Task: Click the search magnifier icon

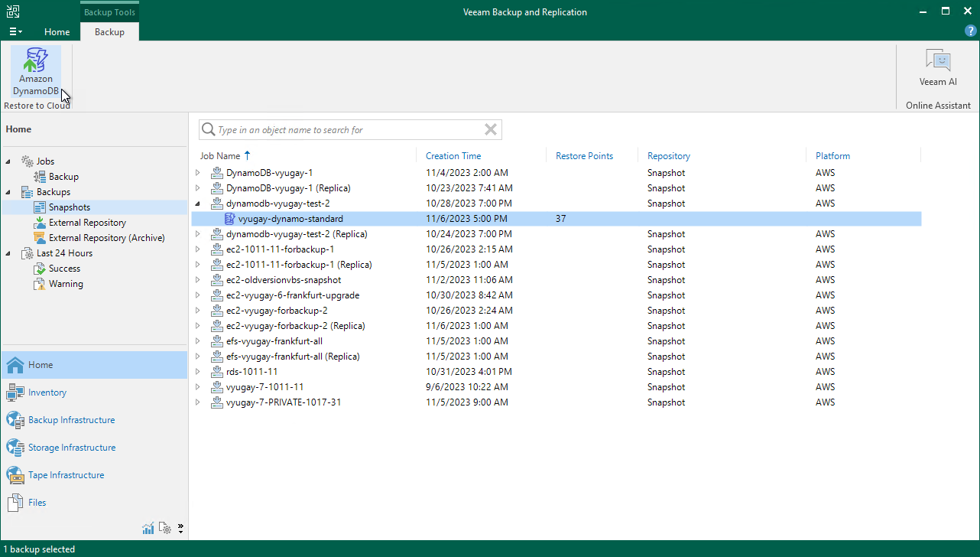Action: 208,130
